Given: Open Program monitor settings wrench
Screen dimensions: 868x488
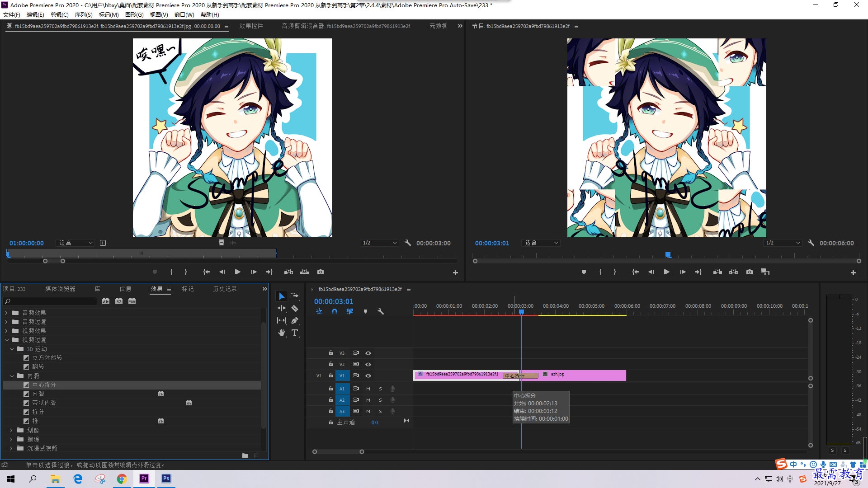Looking at the screenshot, I should [x=811, y=243].
